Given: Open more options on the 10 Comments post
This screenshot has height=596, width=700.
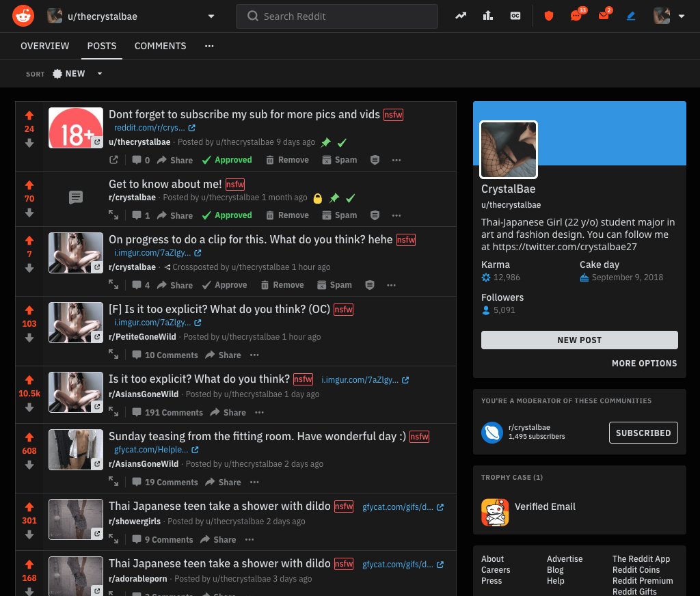Looking at the screenshot, I should [x=254, y=355].
